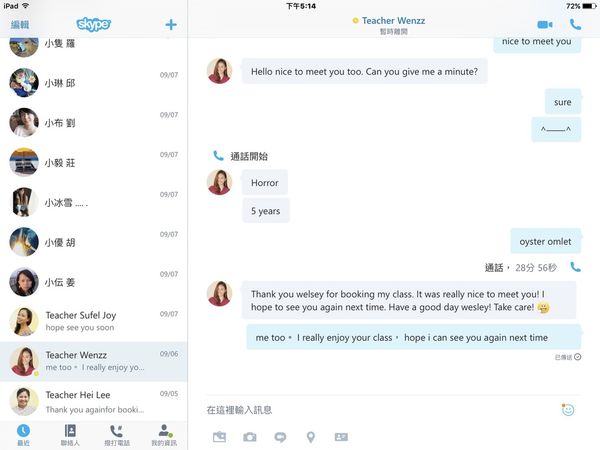Start a video call with Teacher Wenzz
This screenshot has width=600, height=450.
[x=545, y=25]
